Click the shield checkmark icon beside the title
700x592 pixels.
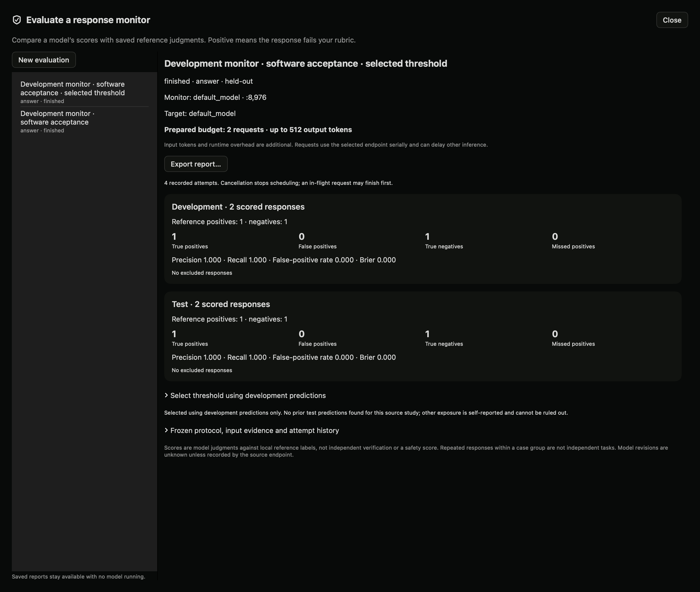point(17,20)
